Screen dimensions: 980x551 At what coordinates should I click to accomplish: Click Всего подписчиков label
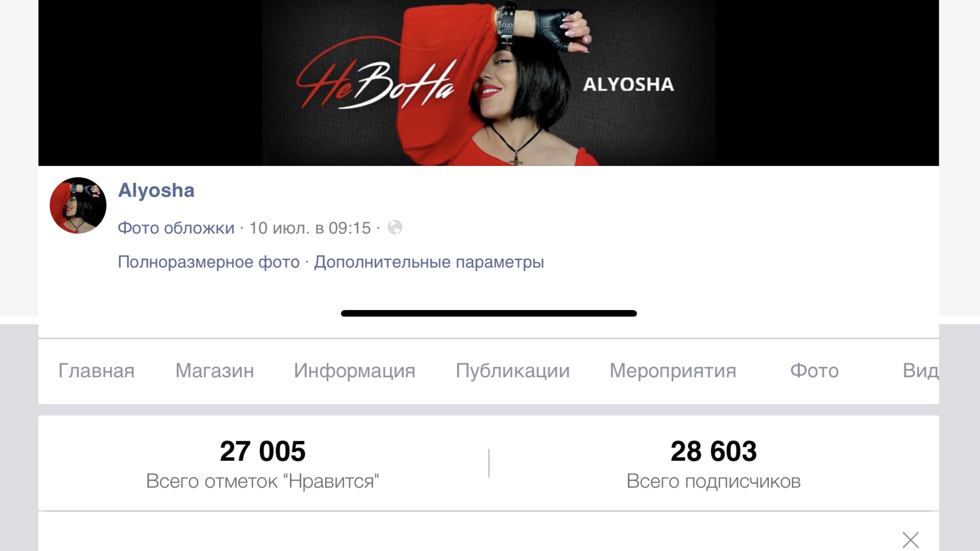713,481
